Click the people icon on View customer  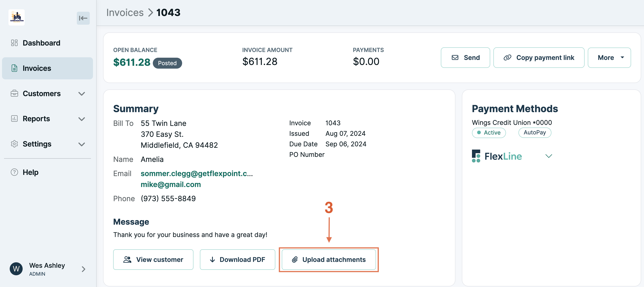[127, 259]
